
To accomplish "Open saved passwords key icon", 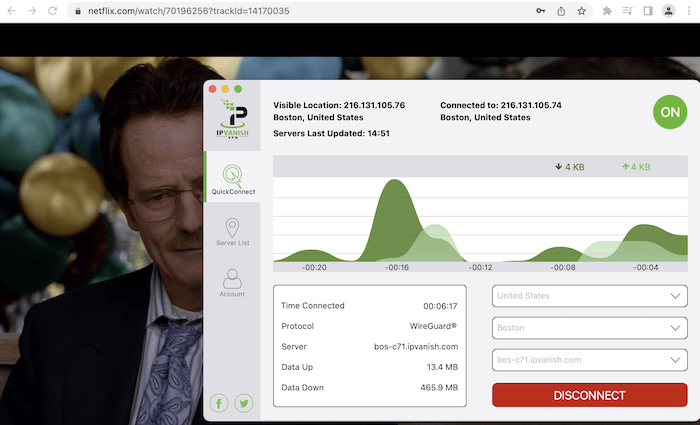I will (x=541, y=11).
